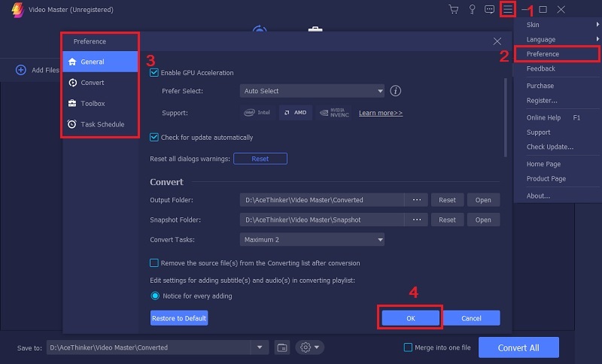Click the Video Master app logo
Viewport: 602px width, 364px height.
pyautogui.click(x=17, y=10)
